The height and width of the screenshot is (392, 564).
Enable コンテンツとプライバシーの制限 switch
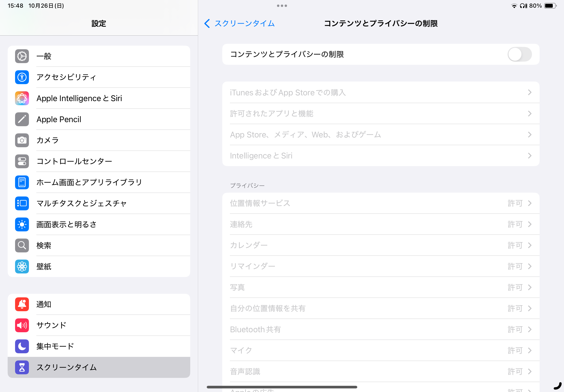pyautogui.click(x=519, y=54)
